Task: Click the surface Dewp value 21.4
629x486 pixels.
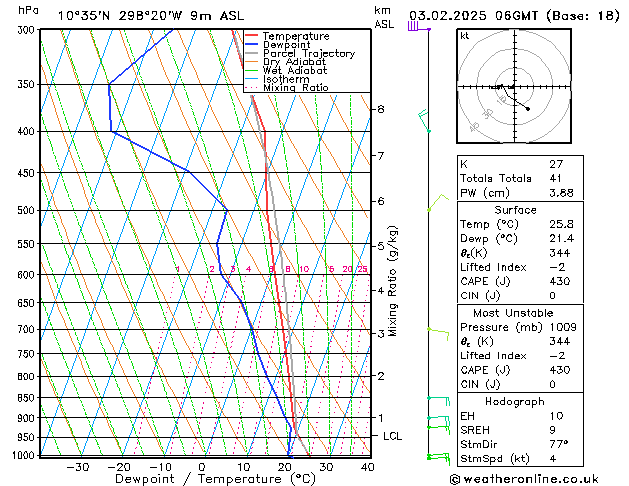Action: [561, 239]
